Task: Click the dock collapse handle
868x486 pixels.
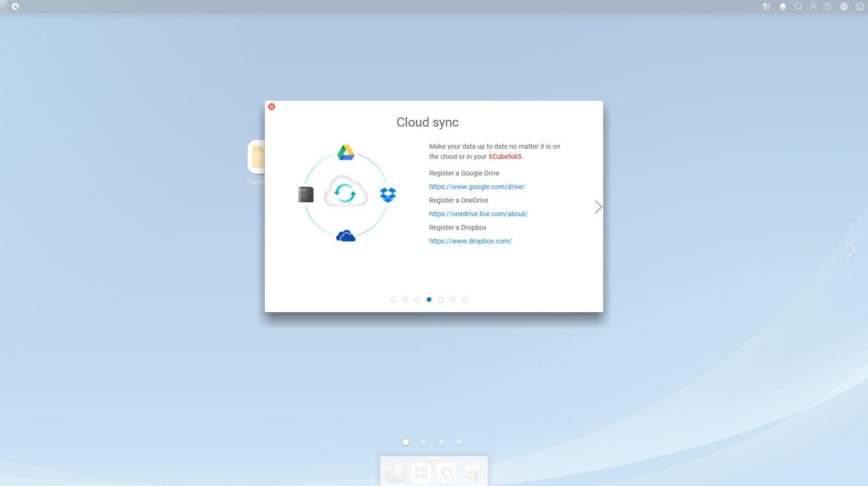Action: click(x=434, y=458)
